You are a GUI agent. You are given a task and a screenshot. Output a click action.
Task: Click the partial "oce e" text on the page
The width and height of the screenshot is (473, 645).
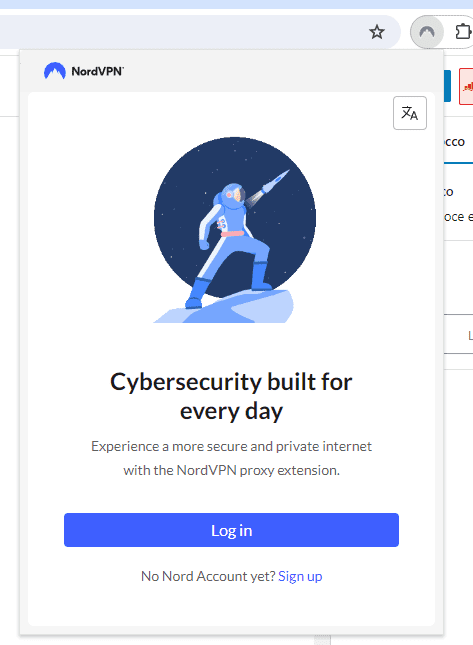pyautogui.click(x=459, y=217)
